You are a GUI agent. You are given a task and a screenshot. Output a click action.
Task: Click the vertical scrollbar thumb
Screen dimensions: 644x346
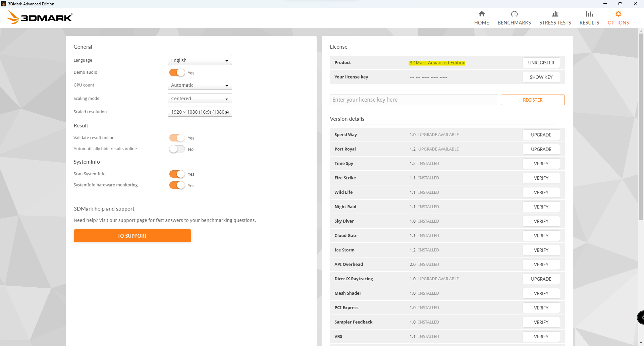click(641, 127)
